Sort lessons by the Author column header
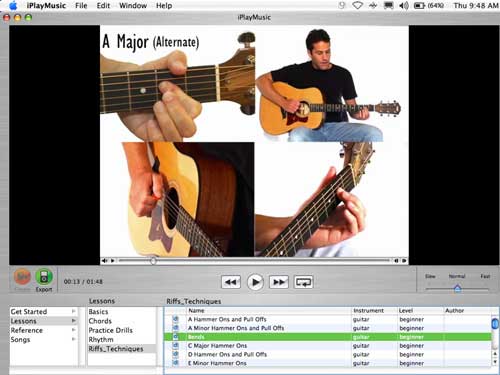The width and height of the screenshot is (500, 375). (x=467, y=310)
